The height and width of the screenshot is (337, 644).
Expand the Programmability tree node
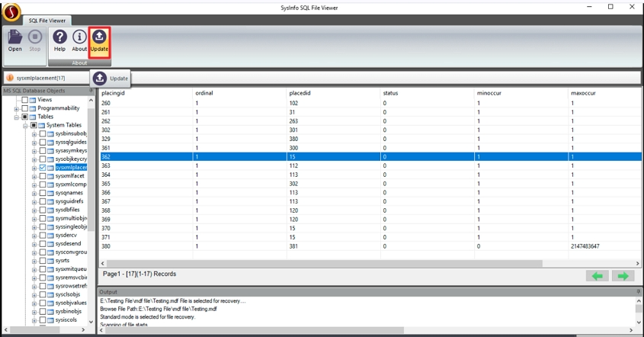[x=16, y=108]
